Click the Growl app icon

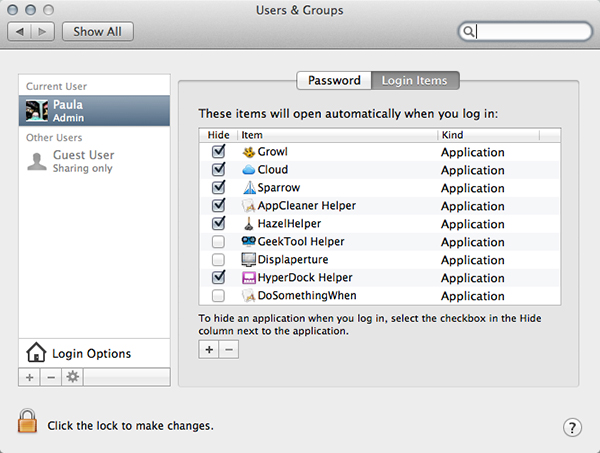pyautogui.click(x=249, y=152)
